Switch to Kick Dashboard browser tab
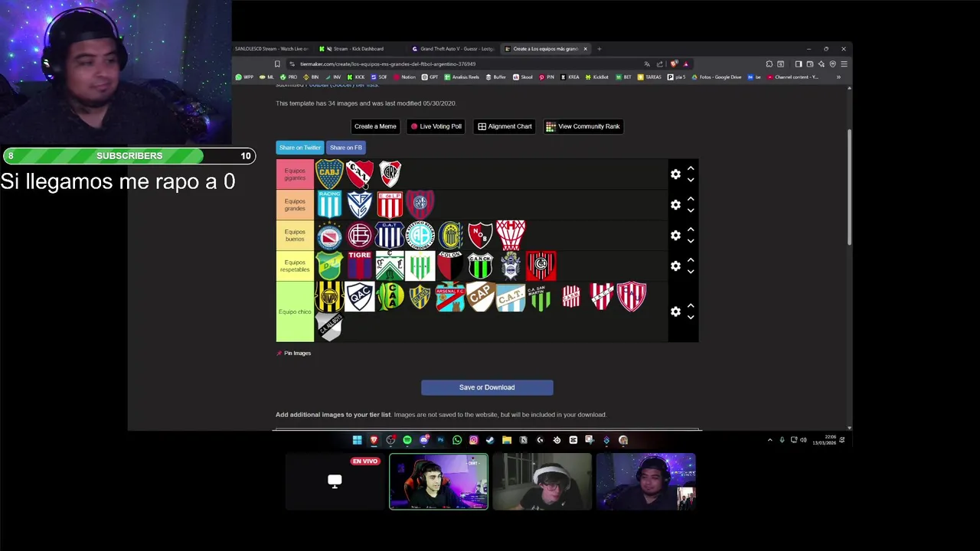Viewport: 980px width, 551px height. pos(358,49)
